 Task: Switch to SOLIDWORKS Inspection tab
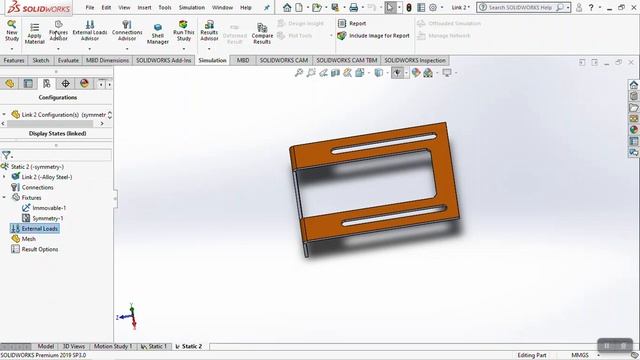pyautogui.click(x=415, y=60)
